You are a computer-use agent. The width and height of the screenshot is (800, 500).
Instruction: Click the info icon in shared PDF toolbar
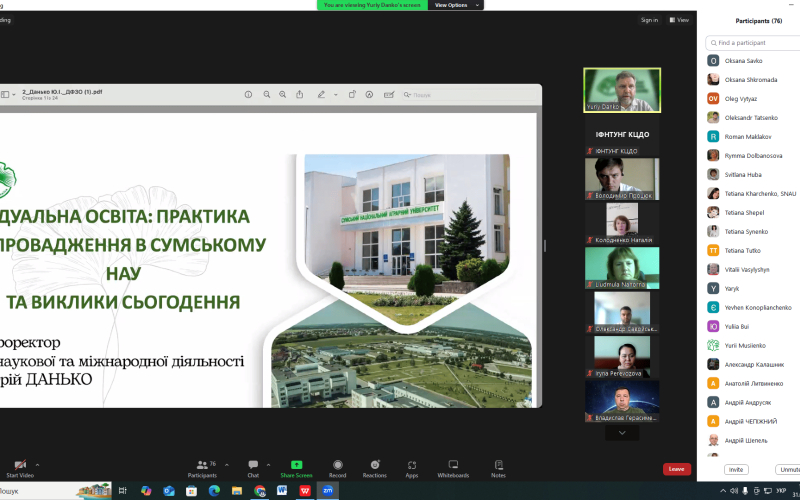point(248,94)
